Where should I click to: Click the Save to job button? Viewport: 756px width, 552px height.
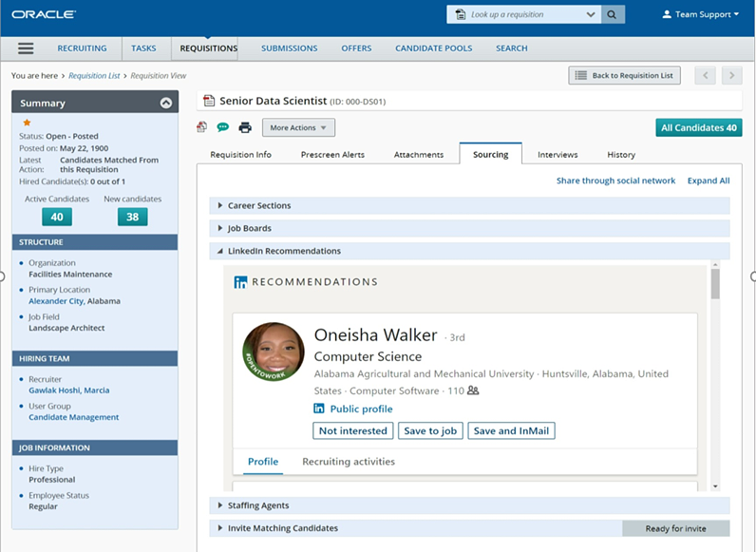(430, 430)
